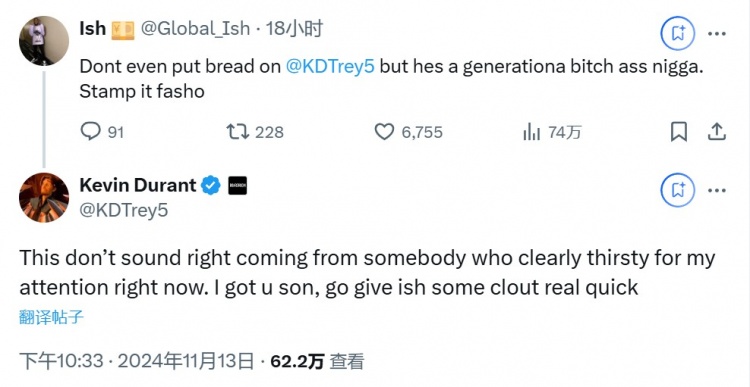Open more options menu on Ish's tweet

[x=717, y=33]
